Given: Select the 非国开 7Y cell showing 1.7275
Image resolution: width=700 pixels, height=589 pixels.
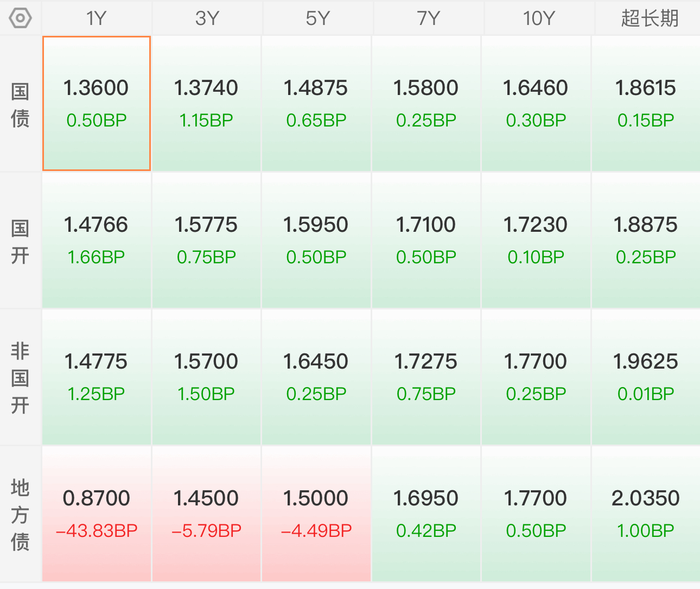Looking at the screenshot, I should tap(426, 377).
